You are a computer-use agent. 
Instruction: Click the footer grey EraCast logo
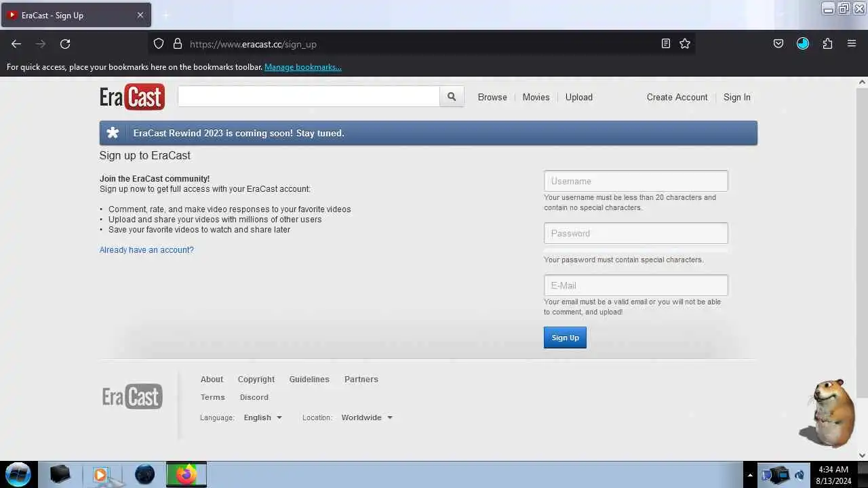(x=132, y=396)
